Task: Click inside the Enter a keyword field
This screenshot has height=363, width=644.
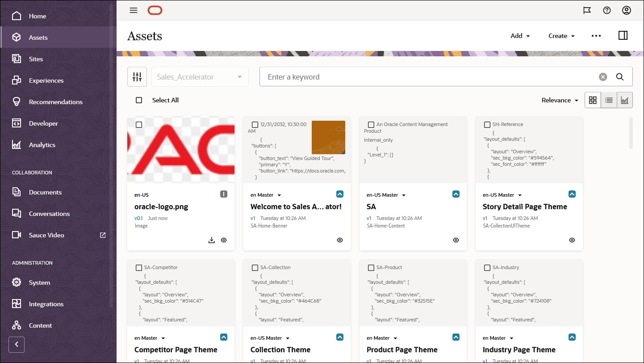Action: tap(429, 76)
